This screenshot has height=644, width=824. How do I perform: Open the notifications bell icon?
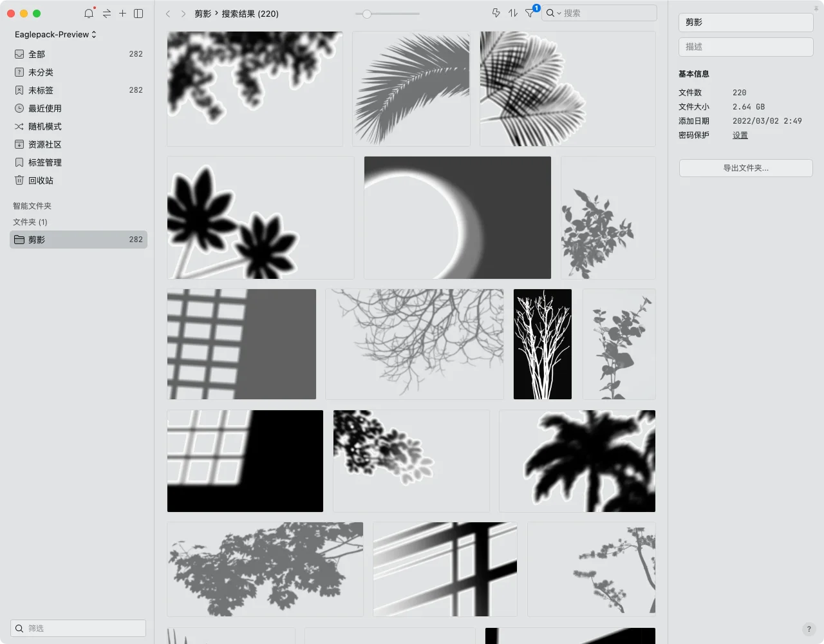(x=89, y=13)
